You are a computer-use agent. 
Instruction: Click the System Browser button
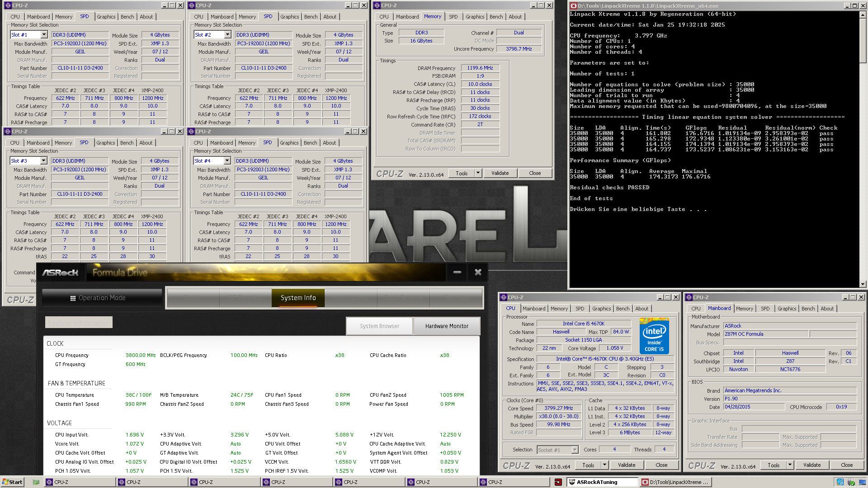[x=379, y=326]
